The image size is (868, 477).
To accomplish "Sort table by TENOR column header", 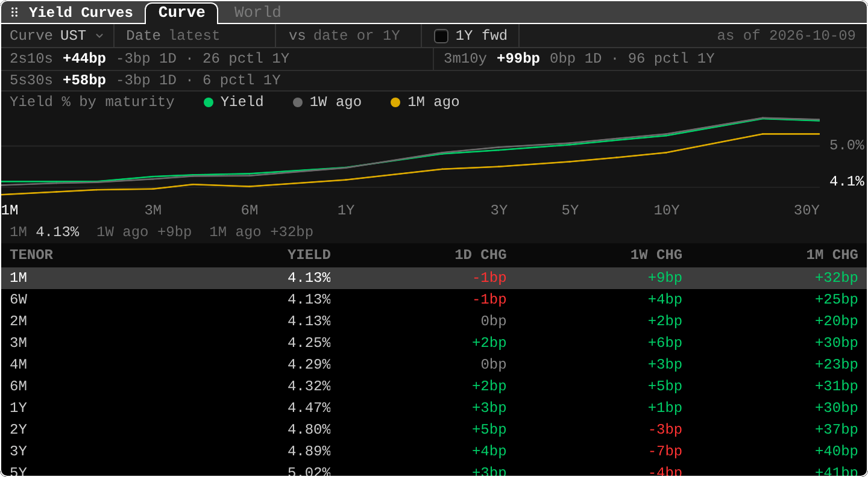I will (31, 255).
